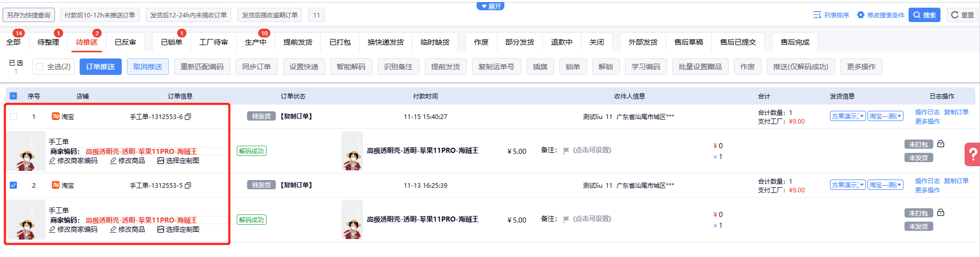Toggle the 全选(2) select-all checkbox

[40, 67]
